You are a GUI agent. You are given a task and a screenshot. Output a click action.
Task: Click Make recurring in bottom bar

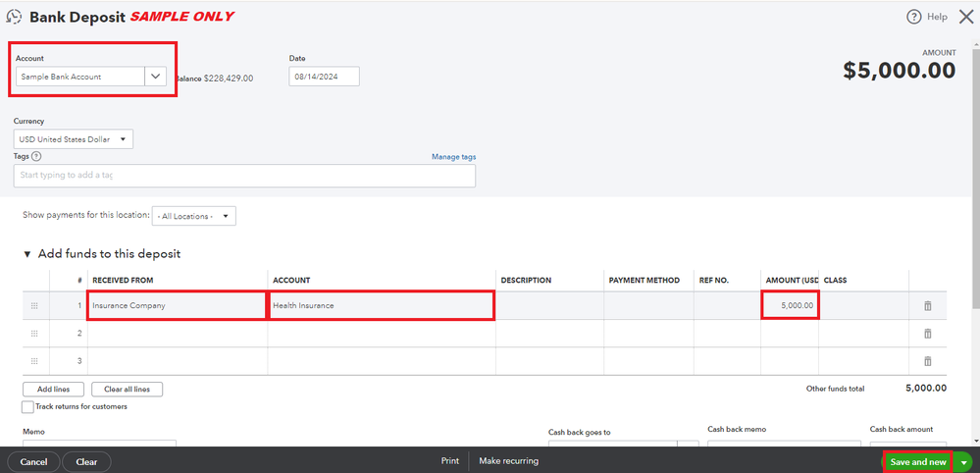click(509, 461)
